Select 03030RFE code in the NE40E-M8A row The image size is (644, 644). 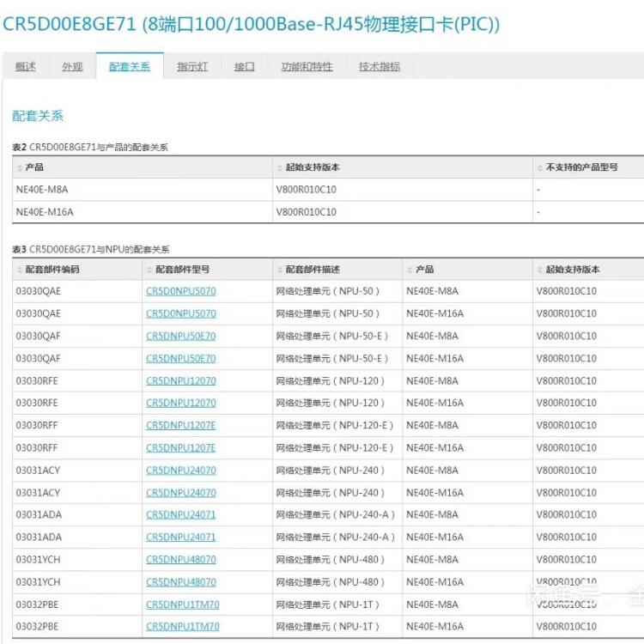pos(37,380)
